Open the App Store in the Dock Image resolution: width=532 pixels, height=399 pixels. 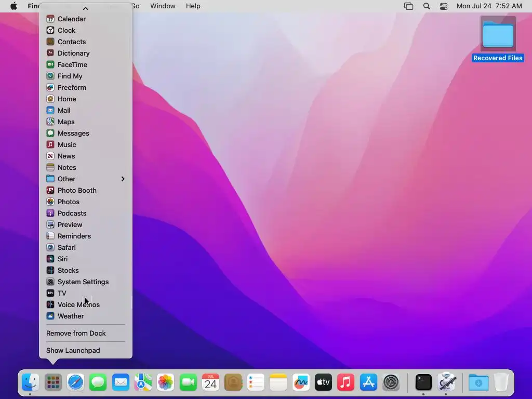tap(368, 382)
